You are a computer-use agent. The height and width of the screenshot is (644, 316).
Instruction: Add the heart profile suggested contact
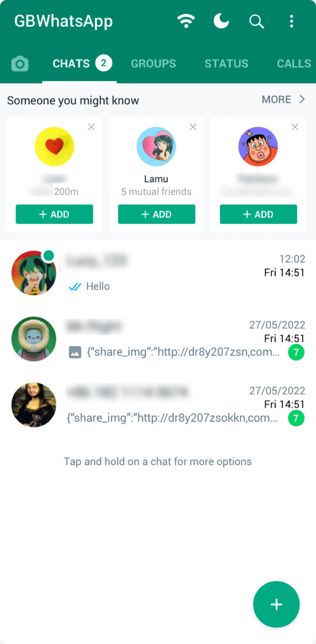pyautogui.click(x=55, y=214)
